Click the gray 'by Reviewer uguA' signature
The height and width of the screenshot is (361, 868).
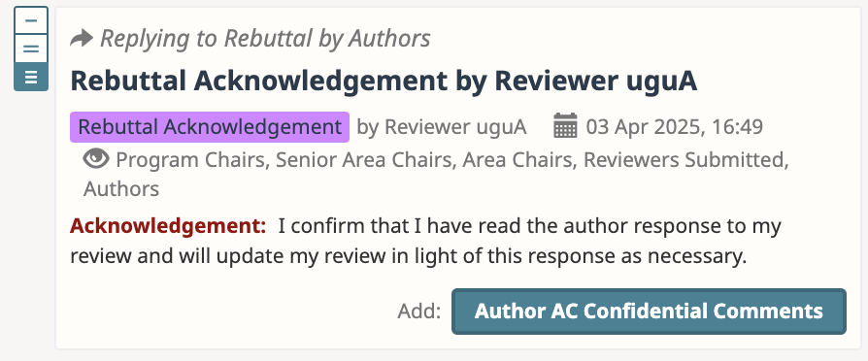[x=441, y=127]
